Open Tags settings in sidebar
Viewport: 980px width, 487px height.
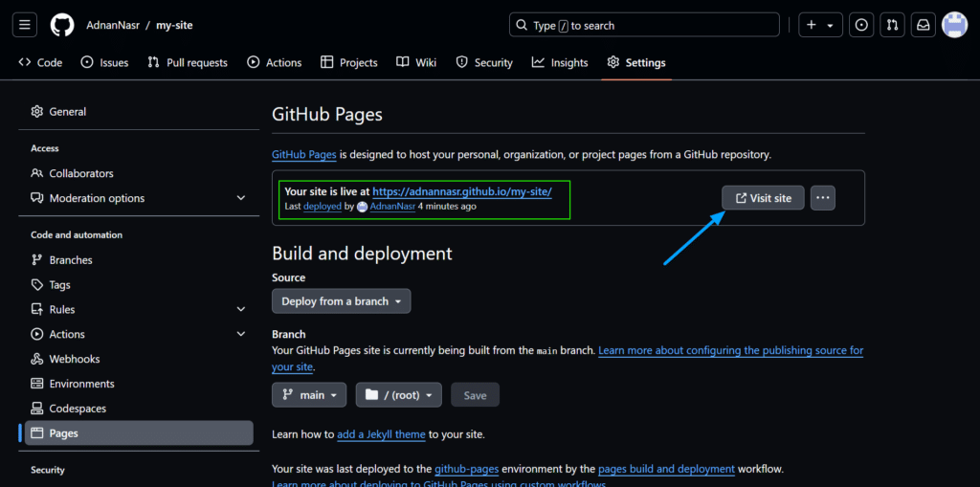pos(139,284)
